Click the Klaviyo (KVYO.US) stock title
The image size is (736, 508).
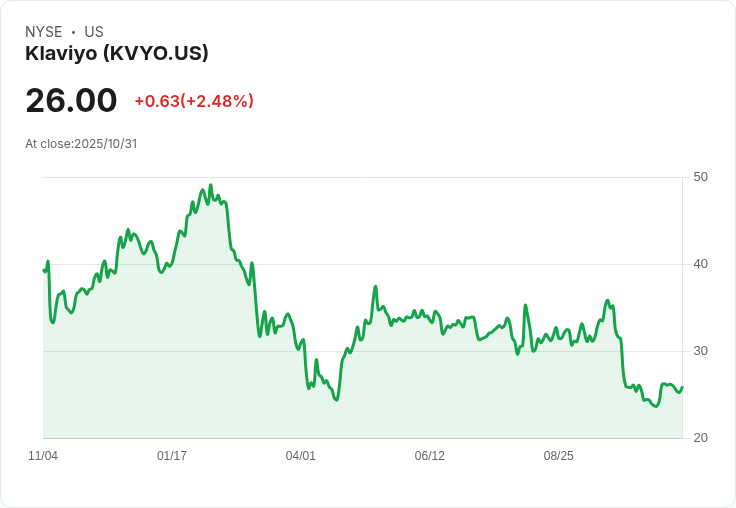coord(117,54)
